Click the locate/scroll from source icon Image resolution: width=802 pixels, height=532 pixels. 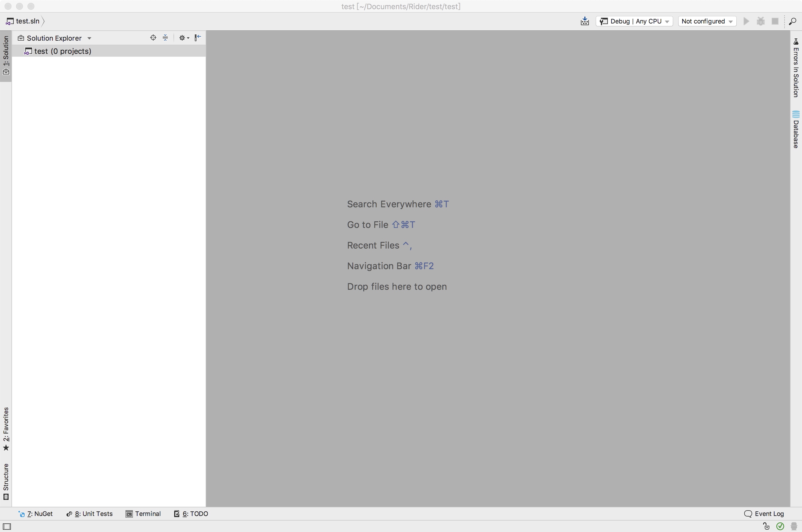tap(153, 38)
